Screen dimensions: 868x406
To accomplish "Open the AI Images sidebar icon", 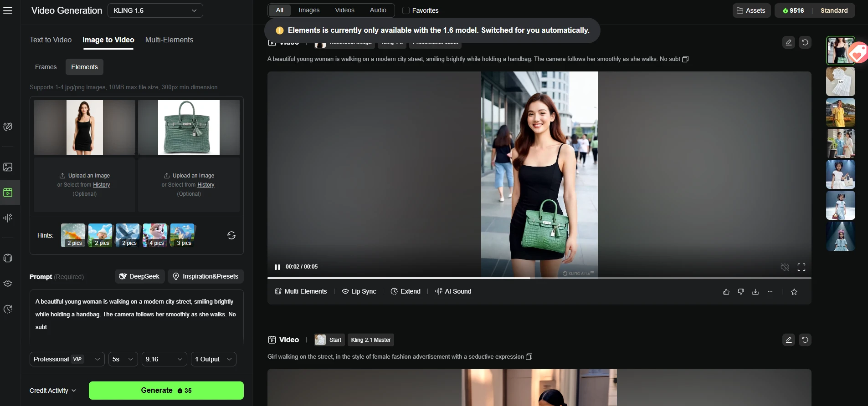I will coord(8,167).
